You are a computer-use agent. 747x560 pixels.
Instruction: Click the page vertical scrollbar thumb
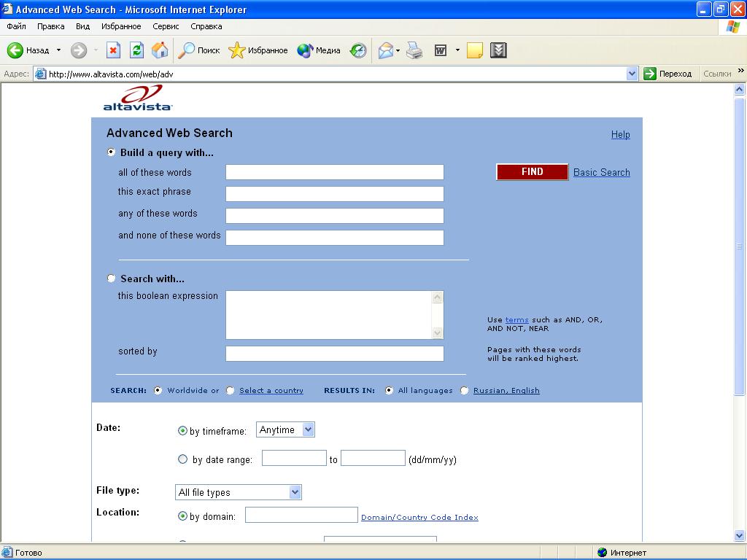[740, 246]
